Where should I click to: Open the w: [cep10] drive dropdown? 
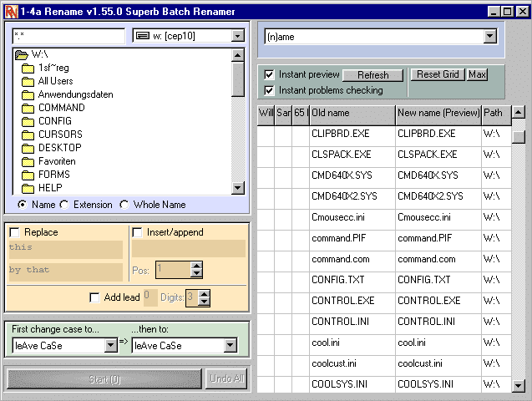tap(238, 36)
